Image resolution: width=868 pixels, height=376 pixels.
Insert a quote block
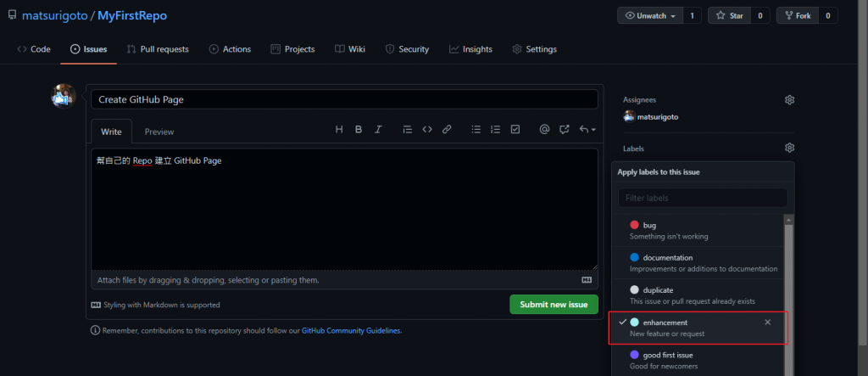pos(408,129)
